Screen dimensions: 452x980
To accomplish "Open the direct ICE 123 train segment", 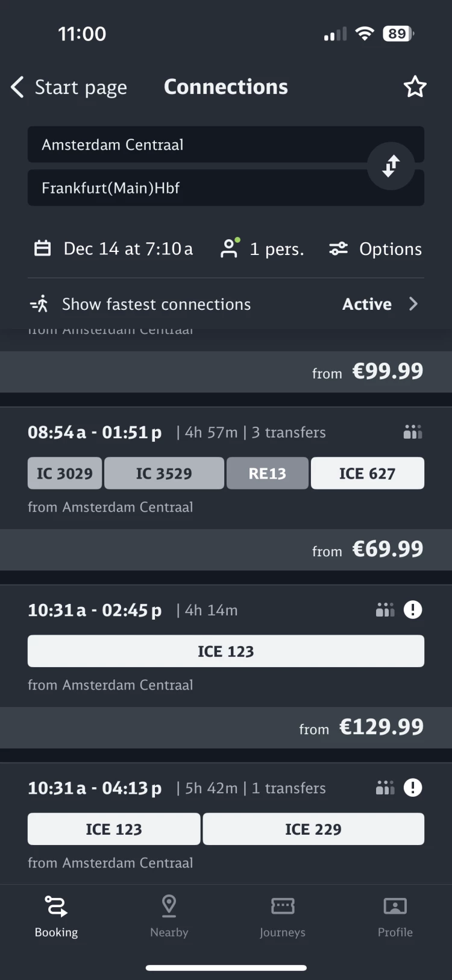I will (x=226, y=651).
